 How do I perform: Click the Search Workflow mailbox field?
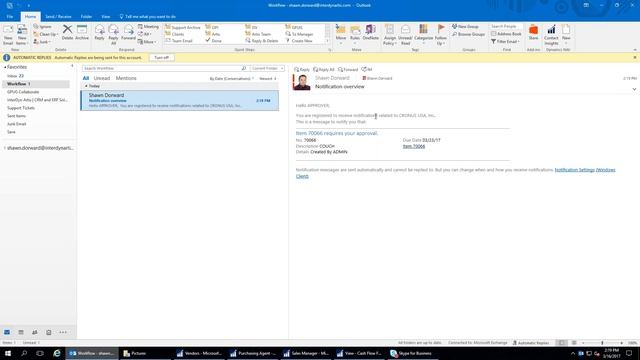pos(162,68)
